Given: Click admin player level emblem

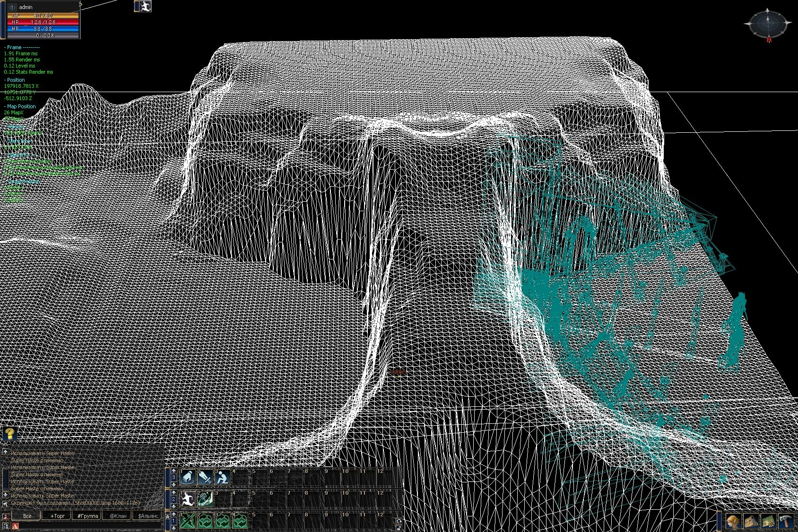Looking at the screenshot, I should click(12, 8).
